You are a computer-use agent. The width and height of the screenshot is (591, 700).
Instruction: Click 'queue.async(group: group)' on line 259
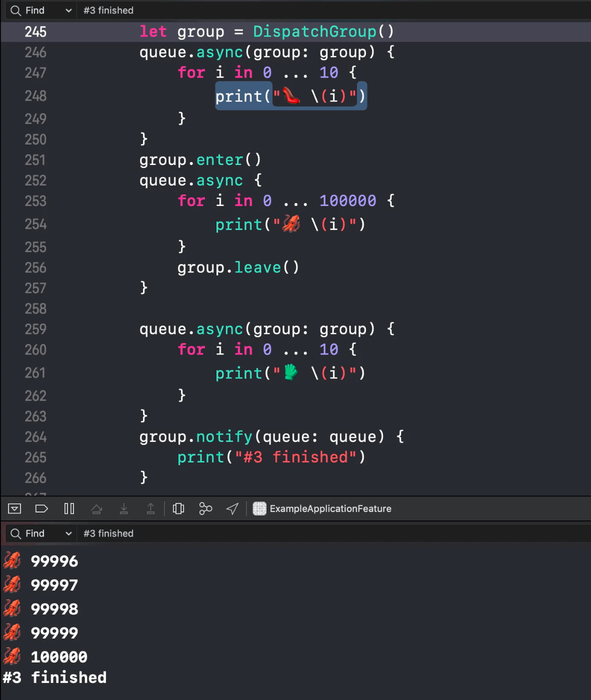257,329
